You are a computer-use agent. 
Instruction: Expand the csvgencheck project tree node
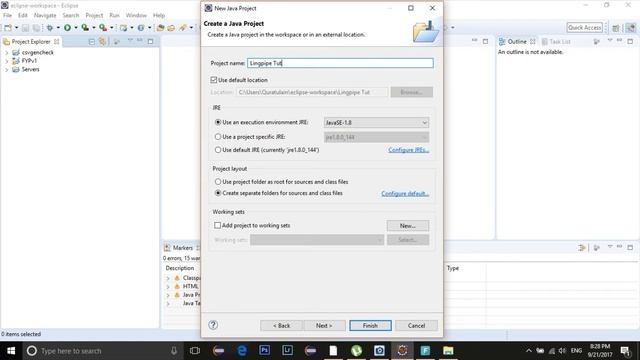pos(7,53)
